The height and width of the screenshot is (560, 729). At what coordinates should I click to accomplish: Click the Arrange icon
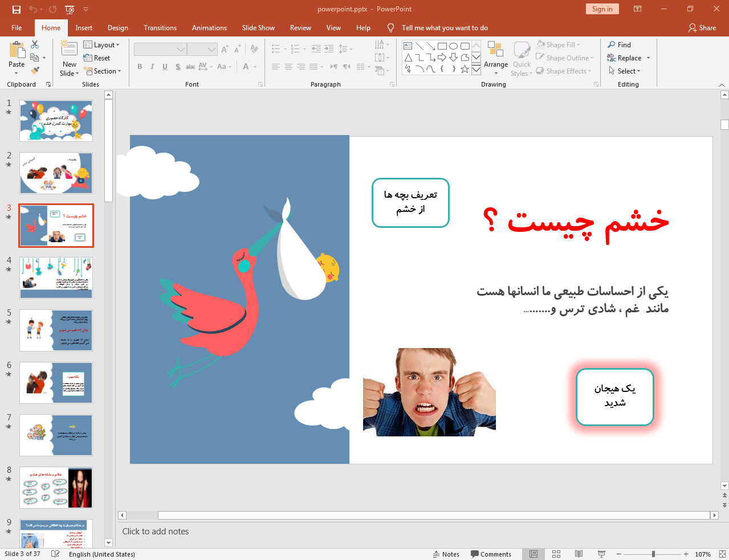pyautogui.click(x=495, y=57)
